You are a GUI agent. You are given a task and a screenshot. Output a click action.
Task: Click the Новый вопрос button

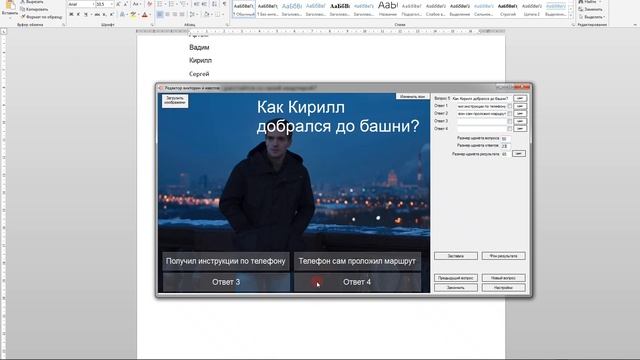click(503, 278)
